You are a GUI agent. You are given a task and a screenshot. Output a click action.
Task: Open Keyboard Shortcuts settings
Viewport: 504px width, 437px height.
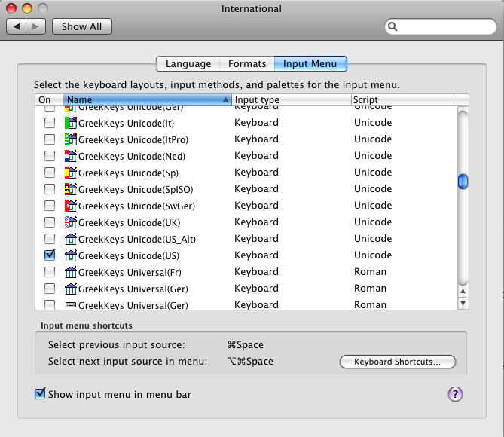(x=397, y=362)
